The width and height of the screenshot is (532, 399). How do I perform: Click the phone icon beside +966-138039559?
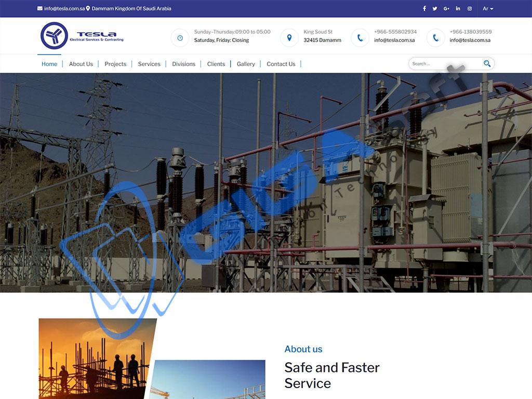pyautogui.click(x=435, y=38)
